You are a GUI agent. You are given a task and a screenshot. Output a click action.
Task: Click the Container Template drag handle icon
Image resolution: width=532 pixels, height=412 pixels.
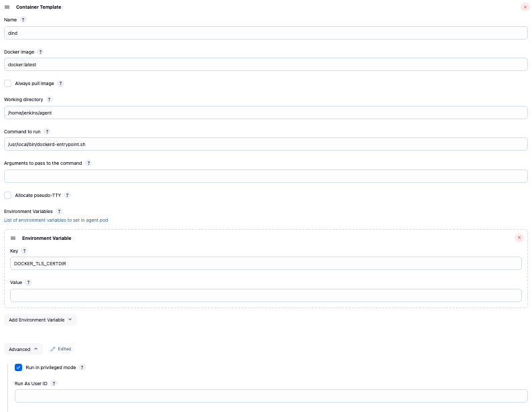pos(7,7)
